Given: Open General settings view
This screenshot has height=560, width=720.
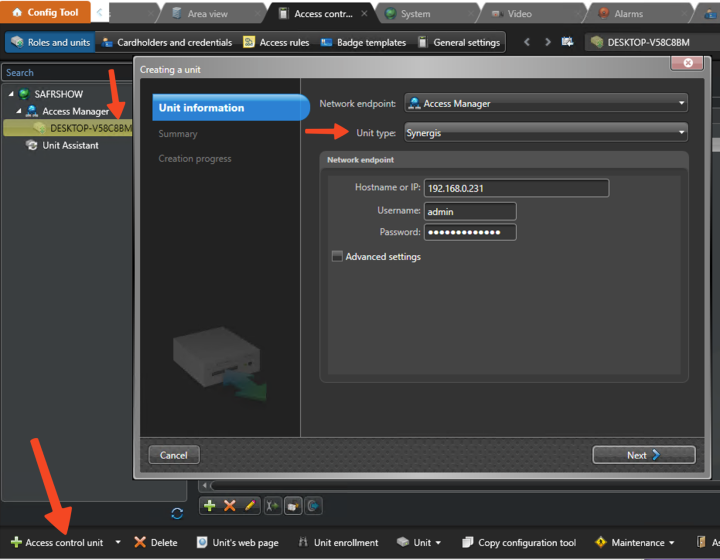Looking at the screenshot, I should click(x=459, y=42).
